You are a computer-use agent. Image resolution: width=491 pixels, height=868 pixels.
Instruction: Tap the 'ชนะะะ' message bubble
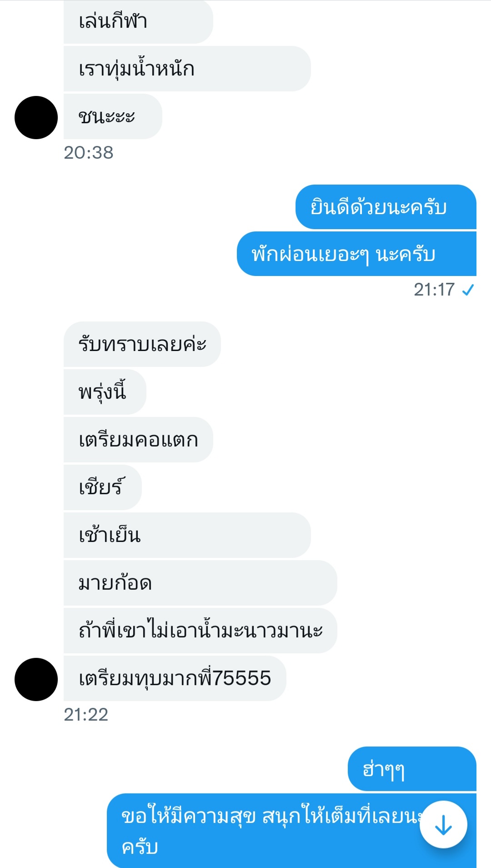tap(113, 116)
